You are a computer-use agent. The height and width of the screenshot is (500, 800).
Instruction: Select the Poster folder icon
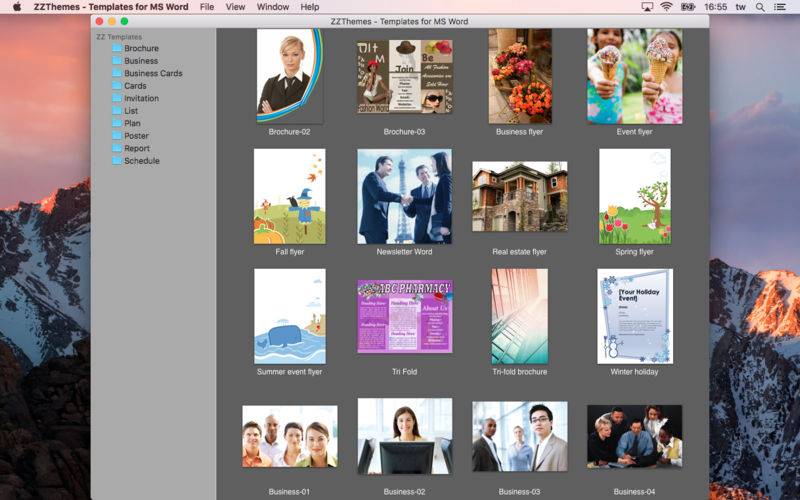click(117, 135)
